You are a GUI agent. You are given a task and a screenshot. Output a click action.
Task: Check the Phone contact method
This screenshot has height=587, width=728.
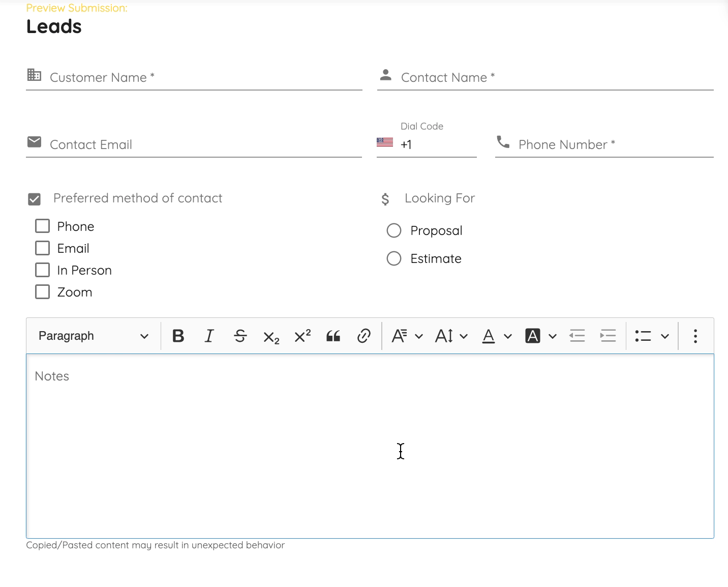[42, 226]
